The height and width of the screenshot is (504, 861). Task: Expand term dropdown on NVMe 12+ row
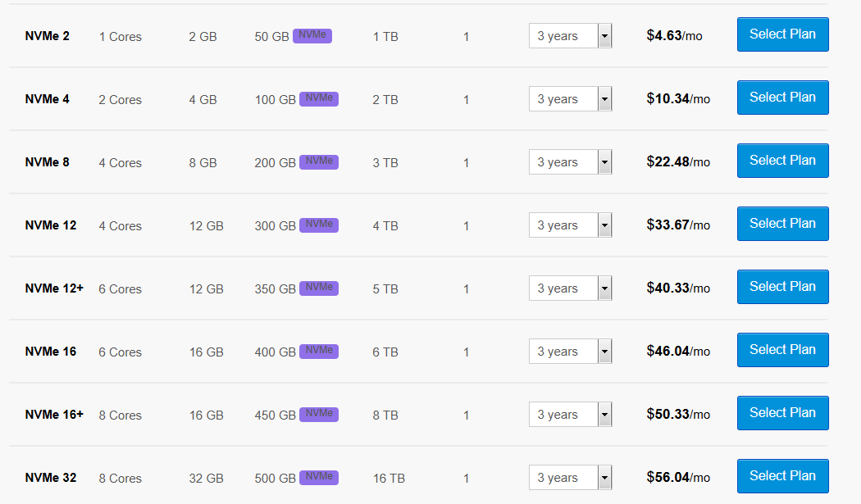[x=570, y=288]
